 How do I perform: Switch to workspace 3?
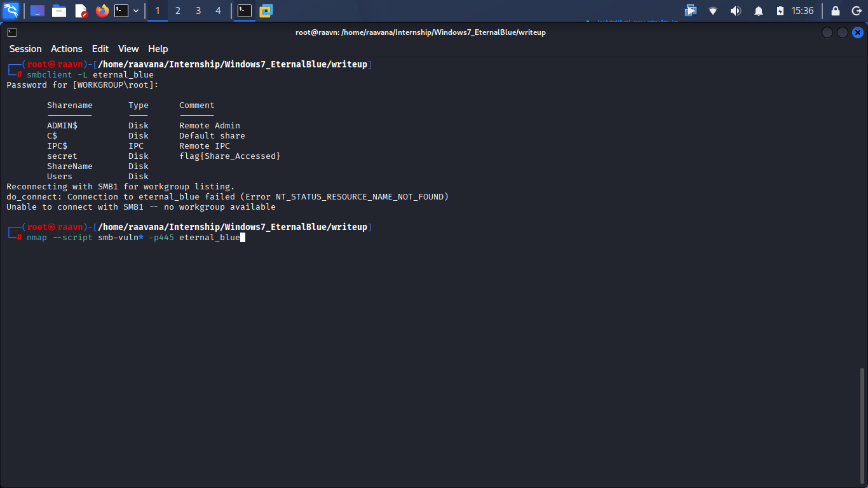[x=198, y=11]
